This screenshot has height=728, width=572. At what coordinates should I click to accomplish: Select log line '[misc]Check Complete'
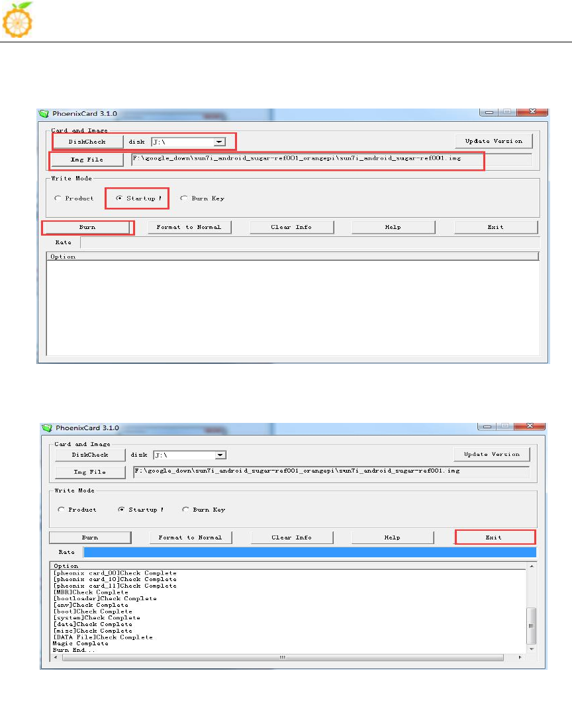tap(93, 631)
